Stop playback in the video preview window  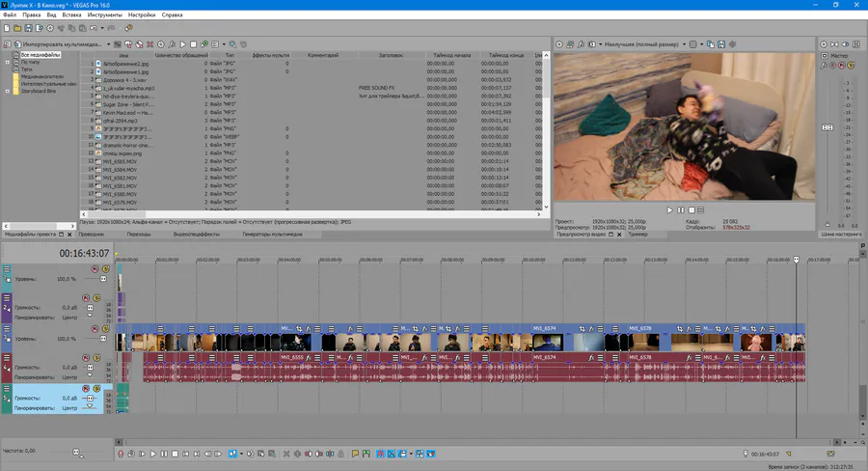pos(692,210)
